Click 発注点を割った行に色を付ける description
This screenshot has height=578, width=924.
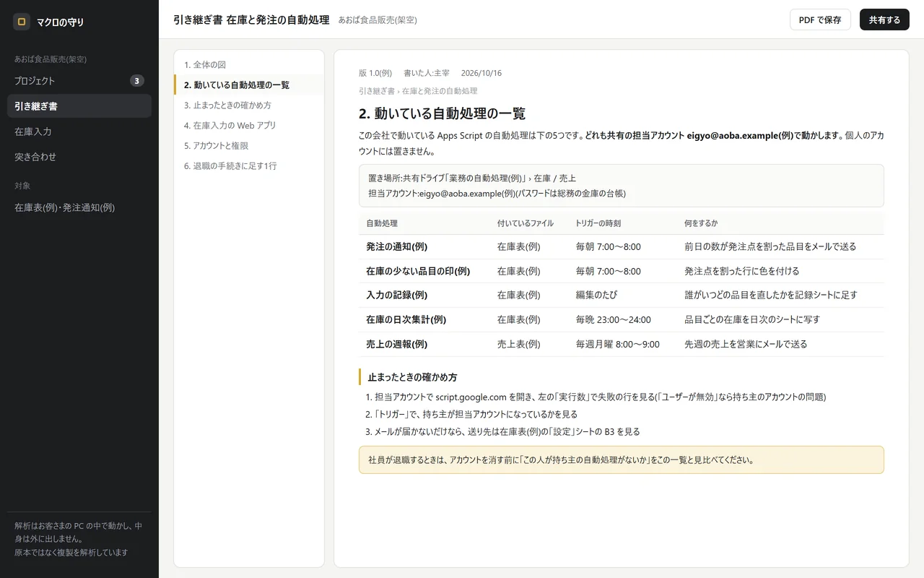click(x=742, y=271)
